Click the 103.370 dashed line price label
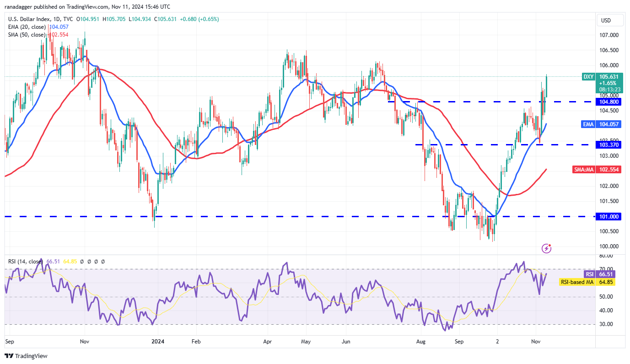The image size is (630, 364). click(x=608, y=145)
